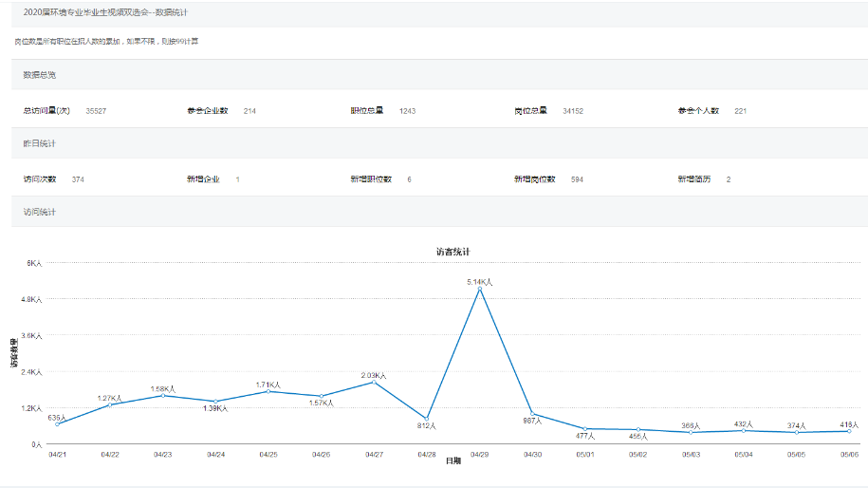
Task: Click the 新增岗位数 label in yesterday's stats
Action: (535, 179)
